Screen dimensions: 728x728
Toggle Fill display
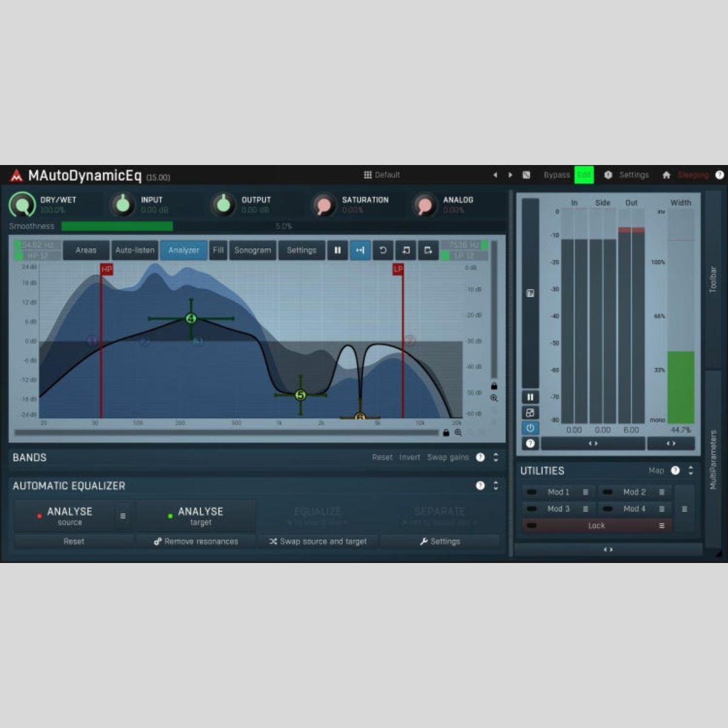[x=218, y=250]
